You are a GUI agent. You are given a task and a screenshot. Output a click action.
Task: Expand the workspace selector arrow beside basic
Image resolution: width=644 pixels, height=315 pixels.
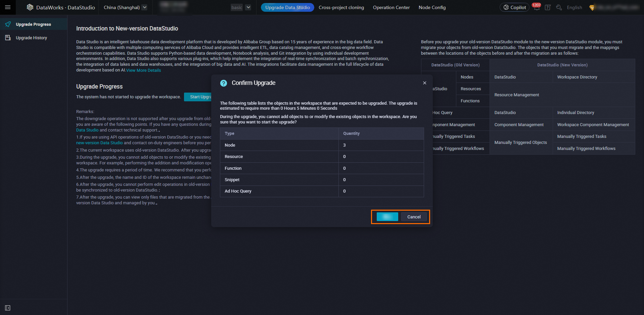[248, 7]
